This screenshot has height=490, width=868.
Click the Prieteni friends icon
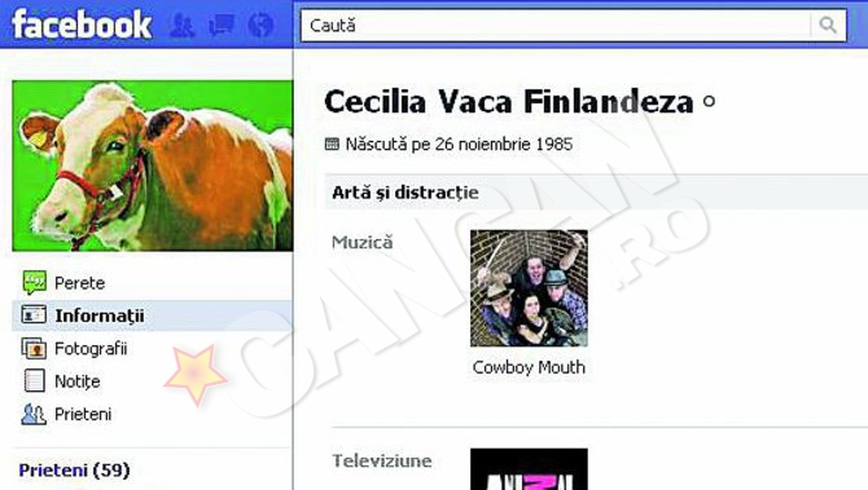click(34, 414)
